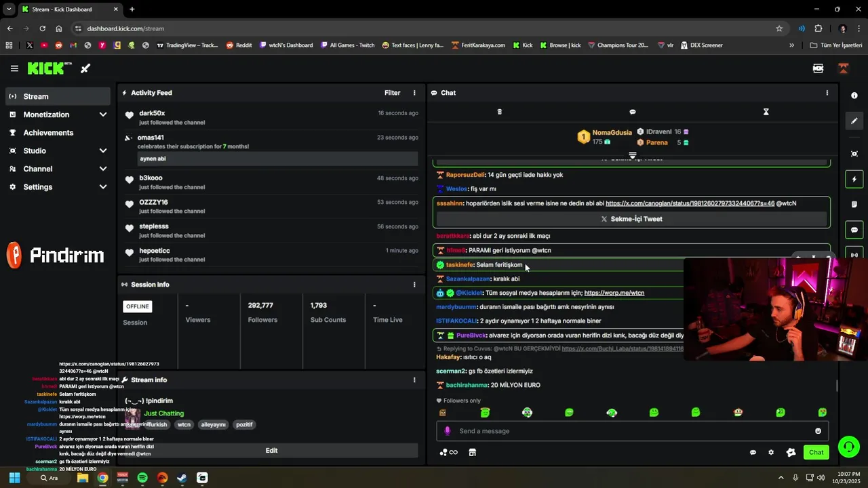This screenshot has height=488, width=868.
Task: Click omas141 subscription notification
Action: (x=271, y=148)
